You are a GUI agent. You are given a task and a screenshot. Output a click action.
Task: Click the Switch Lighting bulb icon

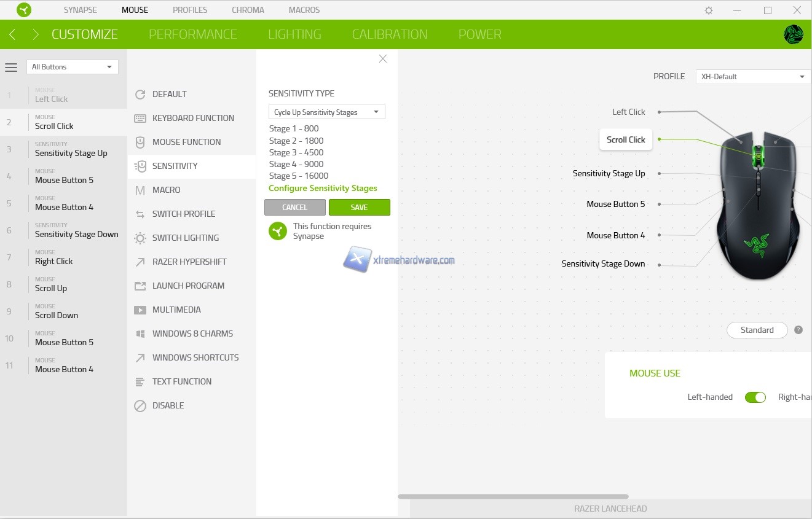pyautogui.click(x=140, y=238)
